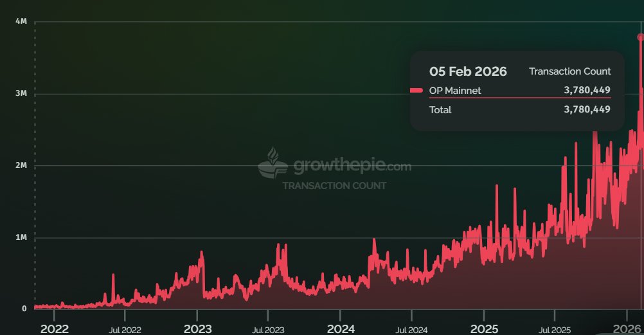This screenshot has height=335, width=644.
Task: Click the 05 Feb 2026 data point marker
Action: click(640, 37)
